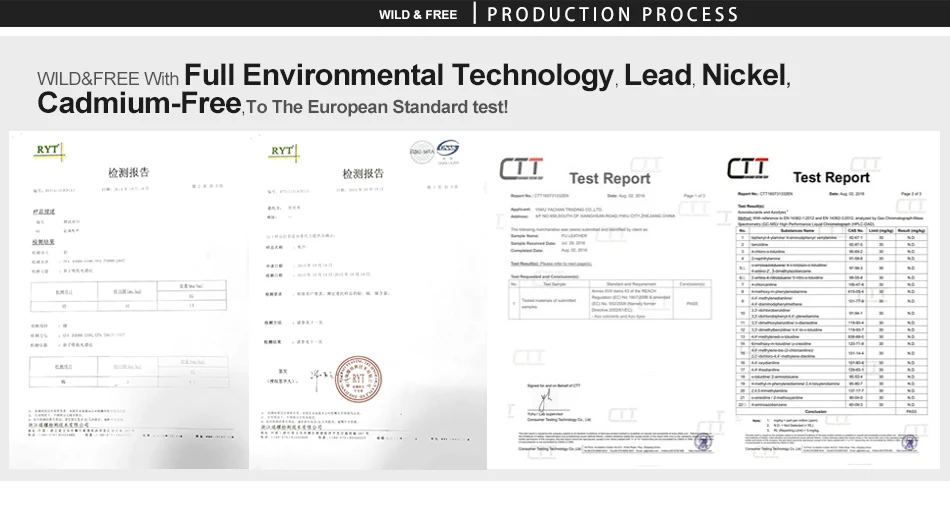Click the blue stamp on fourth report footer
950x505 pixels.
[911, 443]
